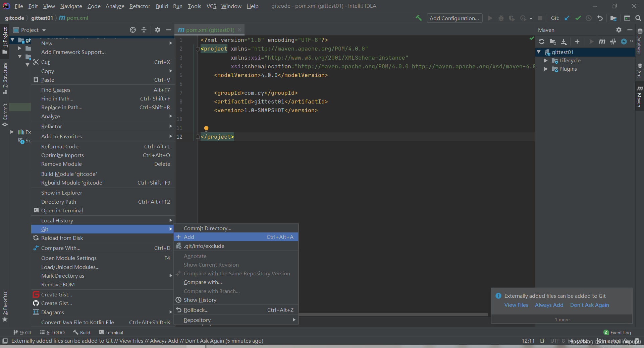This screenshot has height=348, width=644.
Task: Hide the Project panel with minus icon
Action: point(169,30)
